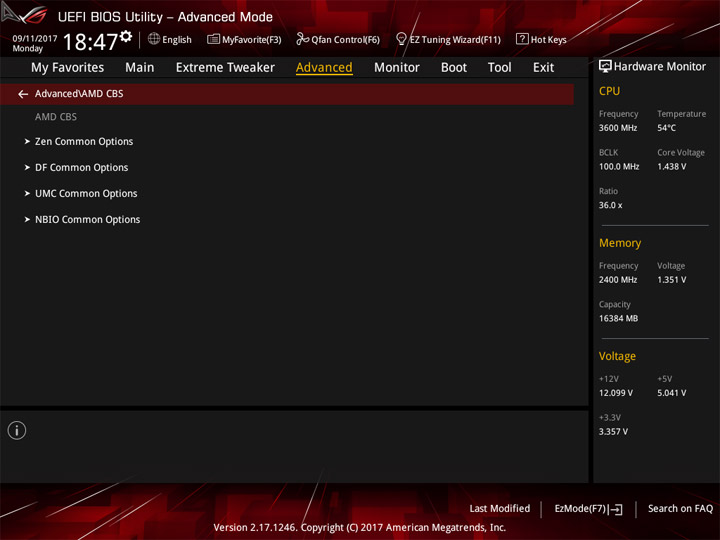Click +3.3V value 3.357 V
720x540 pixels.
[613, 432]
